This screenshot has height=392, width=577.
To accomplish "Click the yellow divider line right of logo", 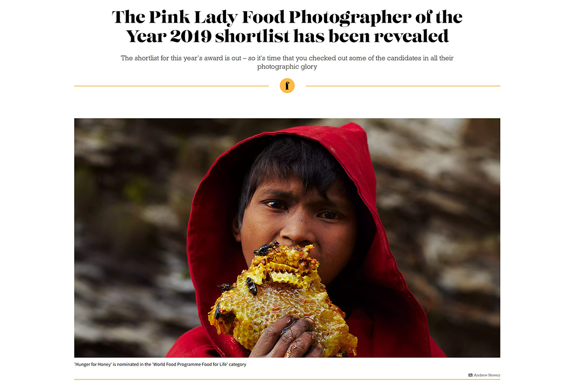I will pyautogui.click(x=403, y=86).
